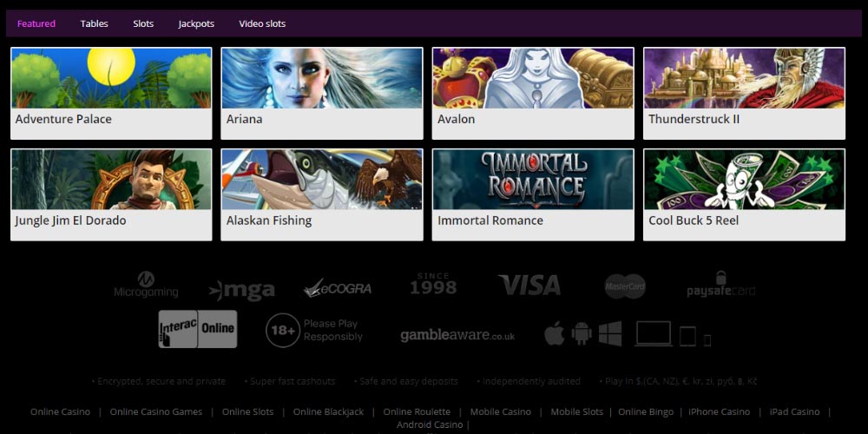Switch to the Tables tab

pyautogui.click(x=94, y=23)
